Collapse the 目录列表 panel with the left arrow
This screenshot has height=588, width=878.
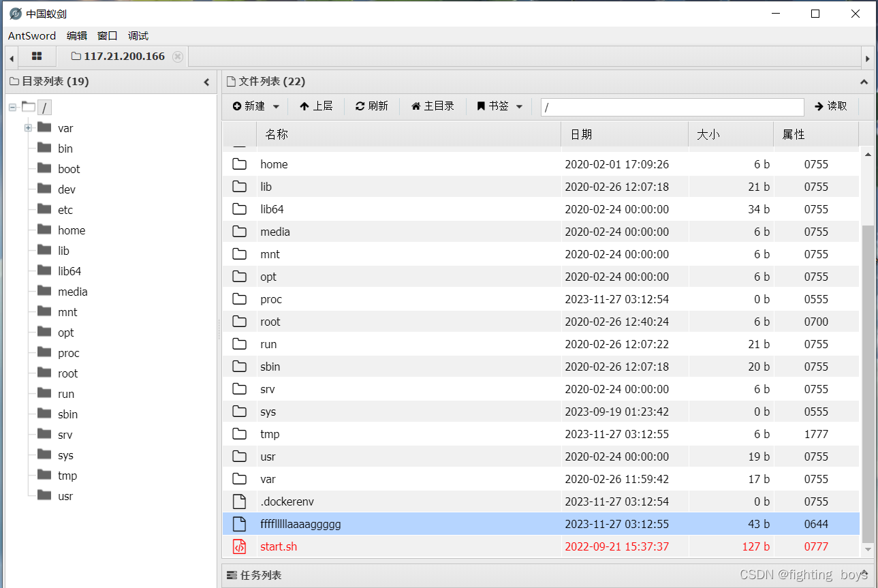[206, 80]
